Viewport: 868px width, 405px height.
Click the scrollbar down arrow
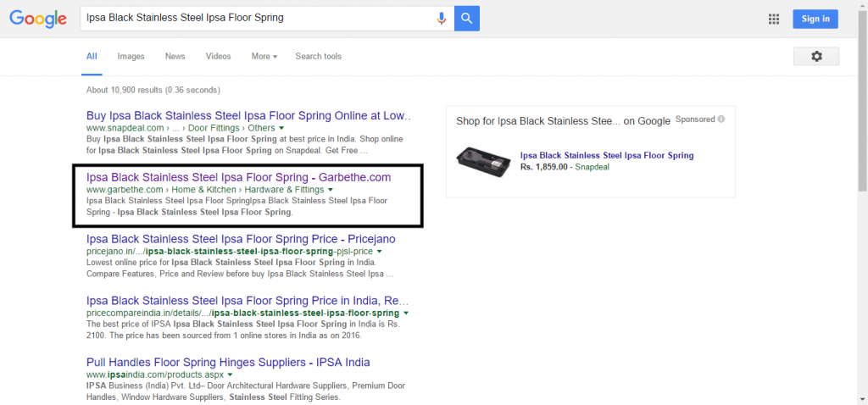861,399
